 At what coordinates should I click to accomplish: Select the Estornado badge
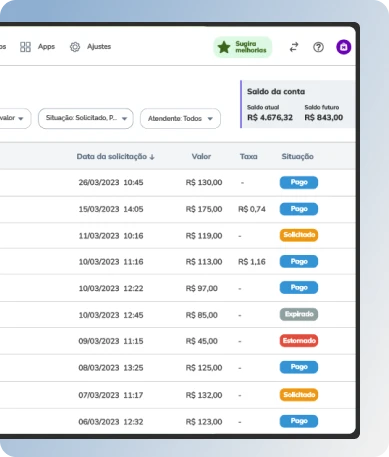(x=299, y=341)
